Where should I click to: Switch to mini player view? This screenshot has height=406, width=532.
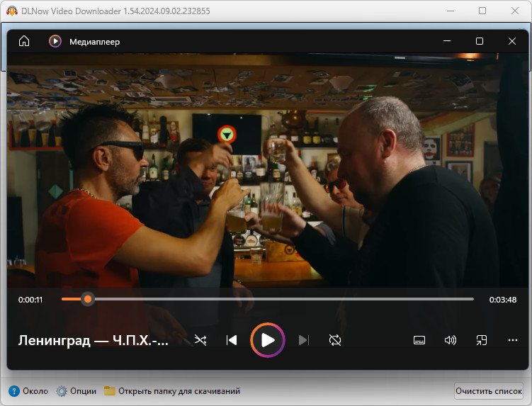click(x=482, y=340)
